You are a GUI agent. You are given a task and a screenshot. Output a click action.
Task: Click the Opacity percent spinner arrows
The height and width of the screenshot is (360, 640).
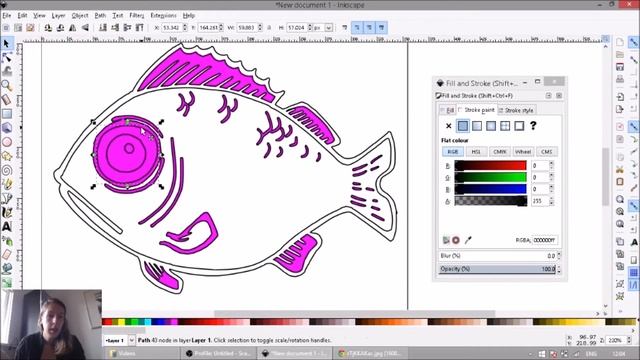point(559,269)
